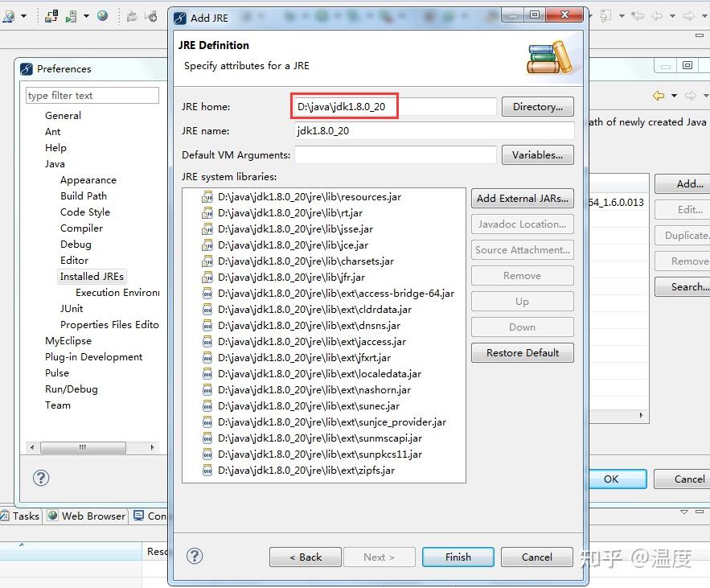The height and width of the screenshot is (588, 710).
Task: Open the Run configurations dropdown arrow
Action: click(86, 16)
